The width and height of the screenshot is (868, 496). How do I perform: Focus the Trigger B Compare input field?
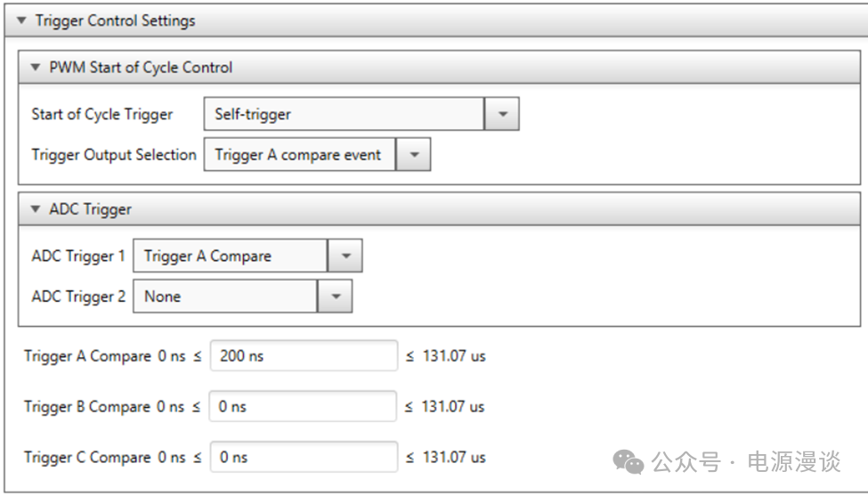pyautogui.click(x=303, y=407)
